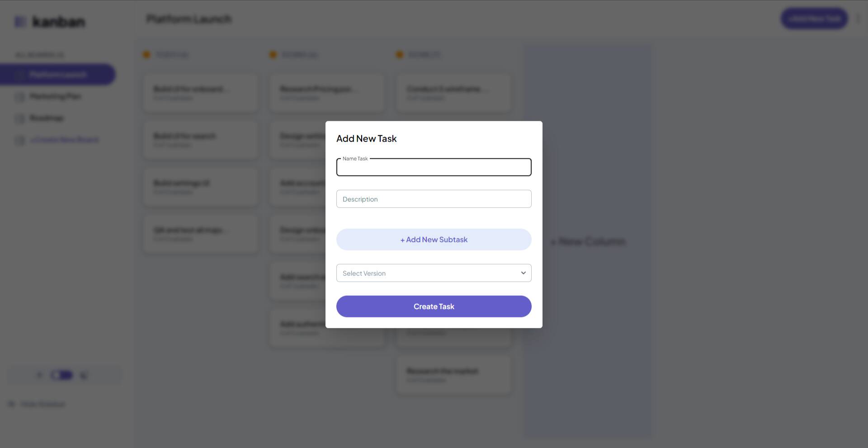Screen dimensions: 868x448
Task: Click the Roadmap board icon
Action: click(20, 118)
